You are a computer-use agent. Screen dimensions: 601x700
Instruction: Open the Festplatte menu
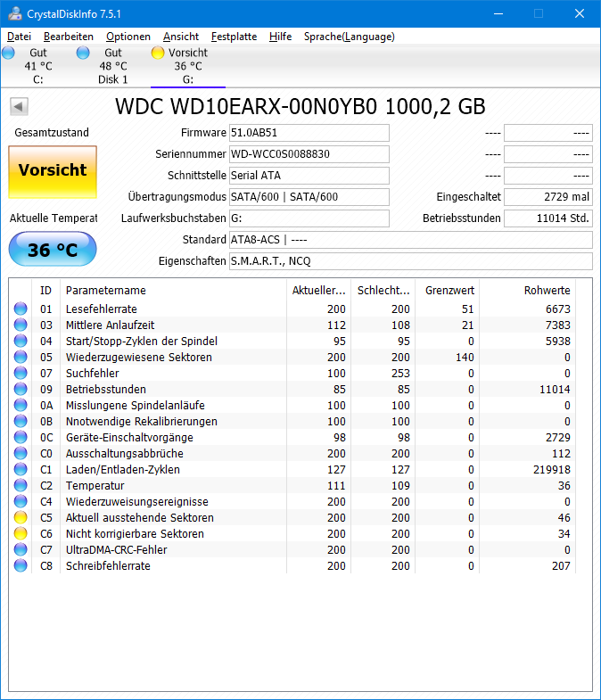[x=234, y=37]
